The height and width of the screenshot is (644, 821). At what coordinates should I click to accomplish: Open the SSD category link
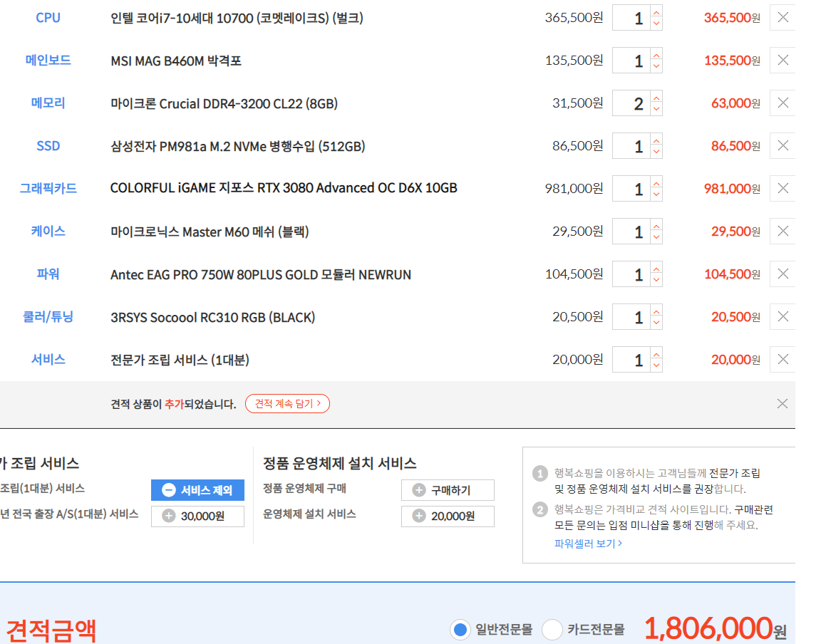click(x=48, y=146)
